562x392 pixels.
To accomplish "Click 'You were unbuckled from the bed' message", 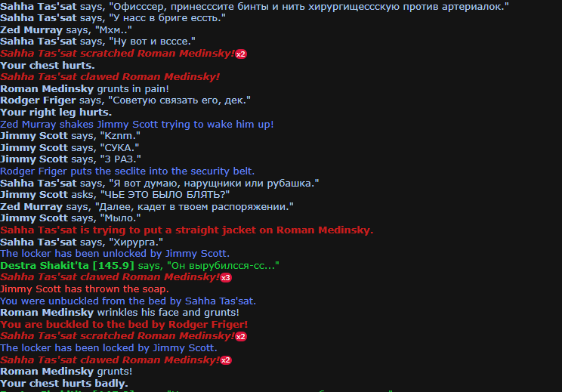I will (128, 301).
